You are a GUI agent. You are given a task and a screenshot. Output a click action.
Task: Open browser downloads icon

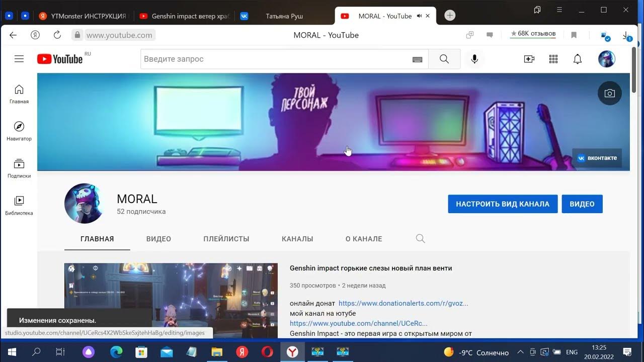(x=626, y=35)
